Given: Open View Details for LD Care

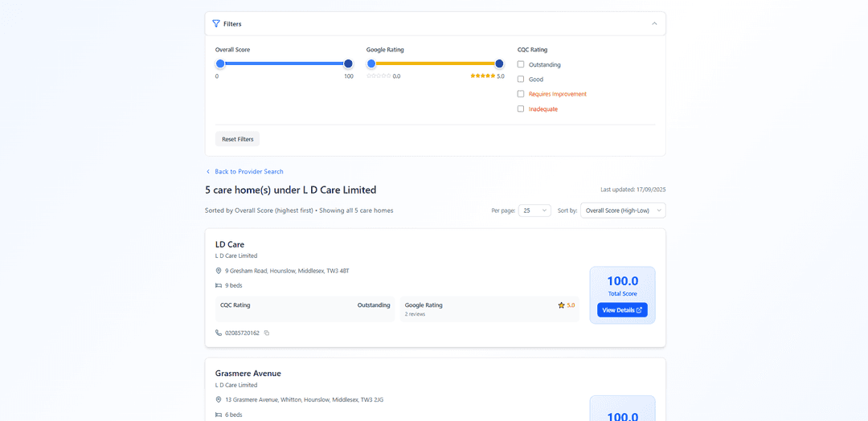Looking at the screenshot, I should coord(622,310).
